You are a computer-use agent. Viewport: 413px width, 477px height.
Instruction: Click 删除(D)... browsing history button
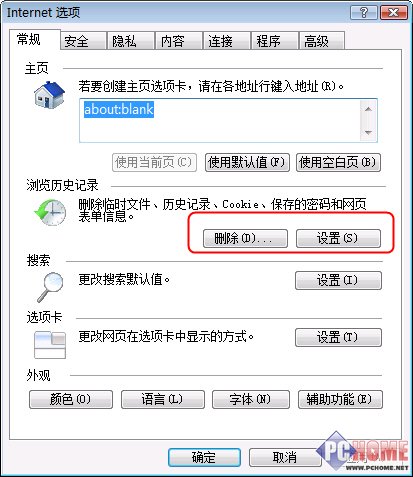coord(245,238)
